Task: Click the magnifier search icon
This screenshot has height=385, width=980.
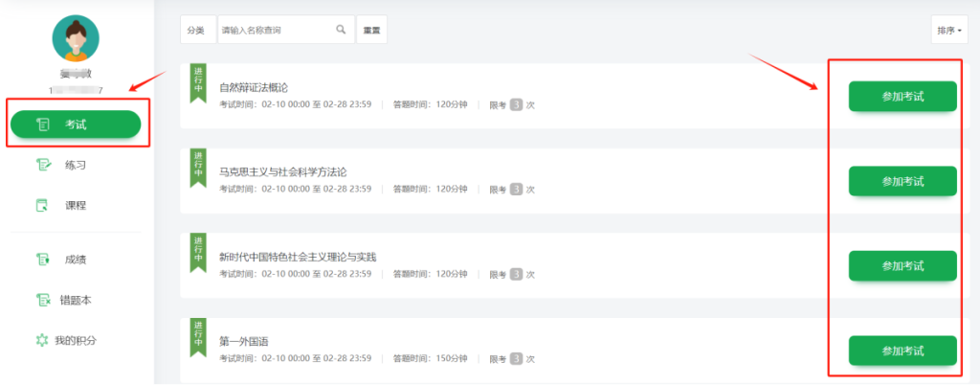Action: coord(341,30)
